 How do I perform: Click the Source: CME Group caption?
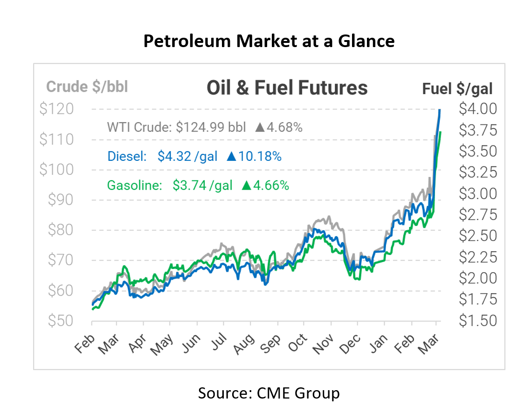[269, 393]
